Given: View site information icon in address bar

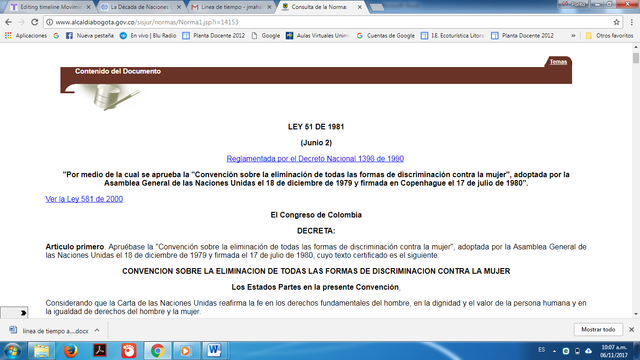Looking at the screenshot, I should 49,22.
